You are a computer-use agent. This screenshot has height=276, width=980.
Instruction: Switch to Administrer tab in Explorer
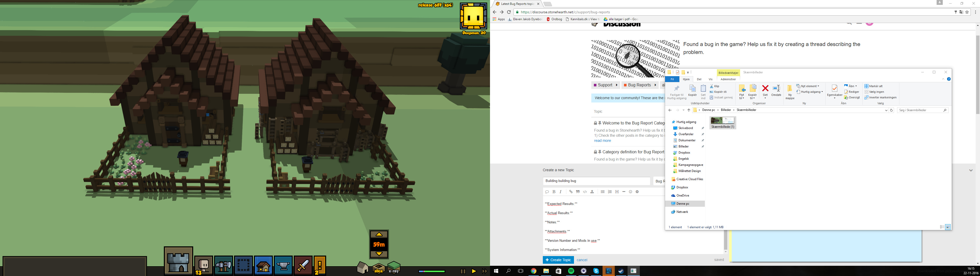point(728,79)
